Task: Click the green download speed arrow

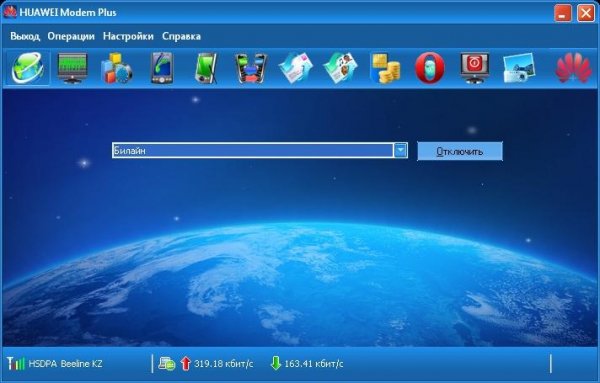Action: tap(276, 363)
